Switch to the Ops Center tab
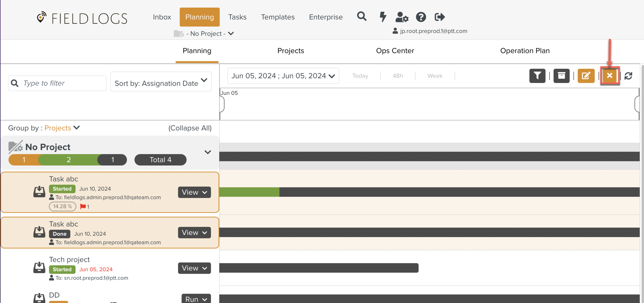Viewport: 644px width, 303px height. coord(395,51)
